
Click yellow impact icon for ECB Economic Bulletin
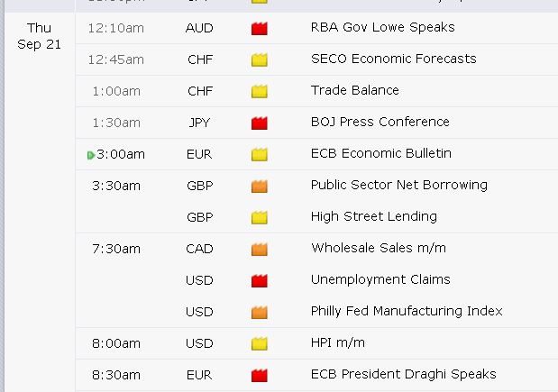260,154
